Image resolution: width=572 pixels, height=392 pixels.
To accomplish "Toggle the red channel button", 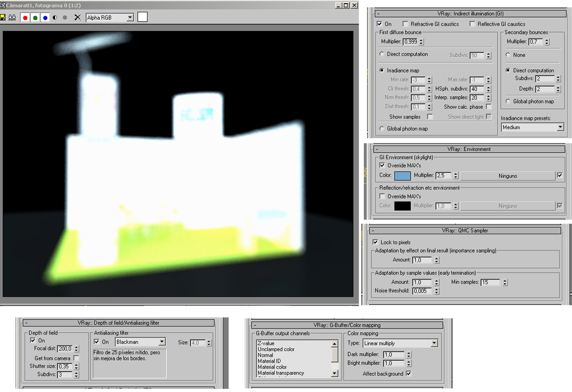I will point(25,18).
